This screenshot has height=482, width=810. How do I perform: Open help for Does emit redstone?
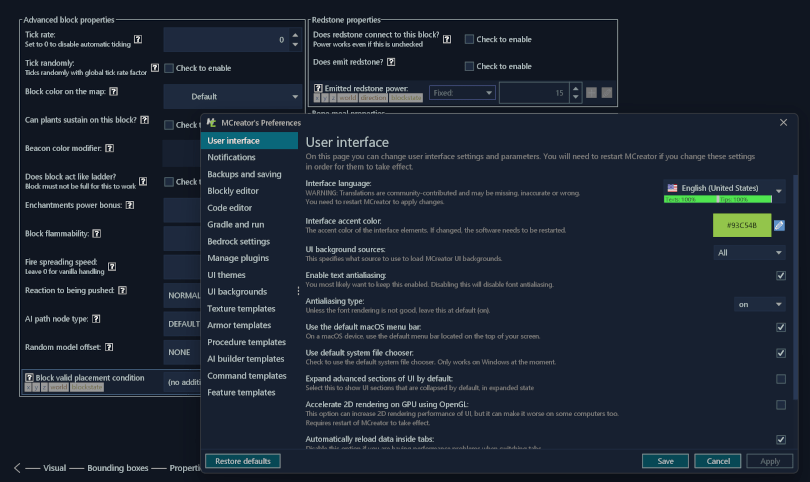pos(391,62)
